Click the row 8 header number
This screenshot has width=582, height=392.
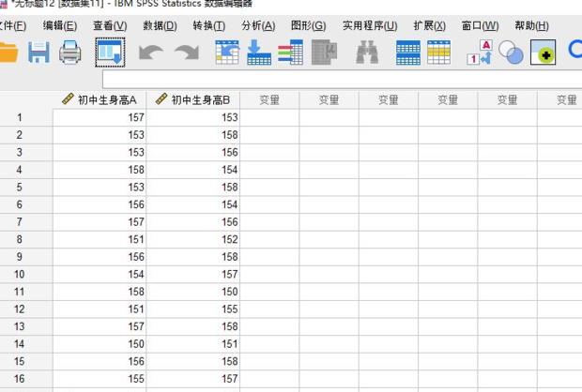coord(20,239)
